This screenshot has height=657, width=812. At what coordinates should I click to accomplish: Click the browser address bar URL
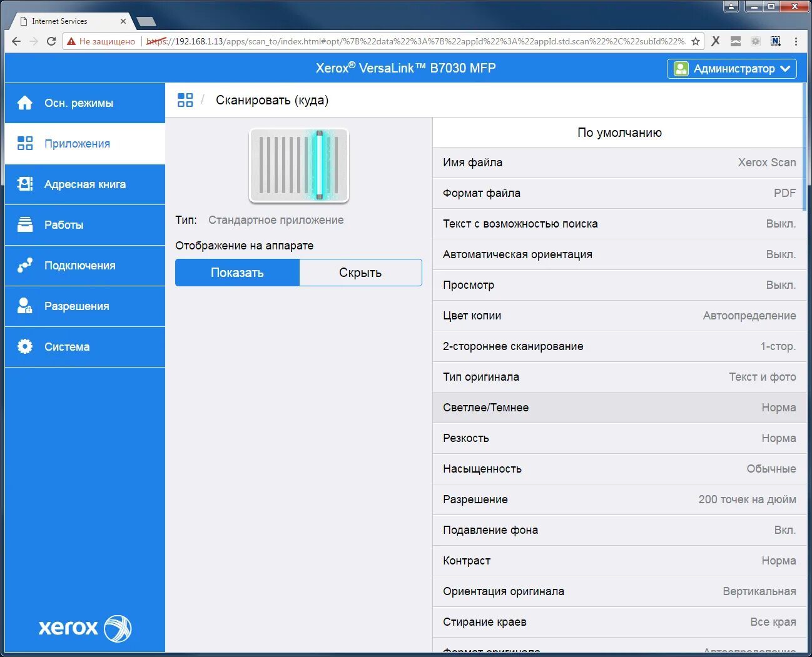click(415, 41)
